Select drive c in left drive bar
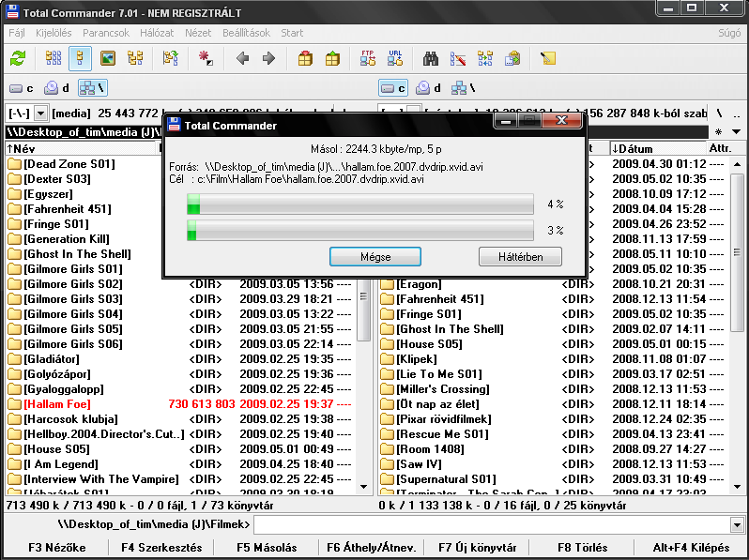Viewport: 749px width, 560px height. pyautogui.click(x=22, y=88)
